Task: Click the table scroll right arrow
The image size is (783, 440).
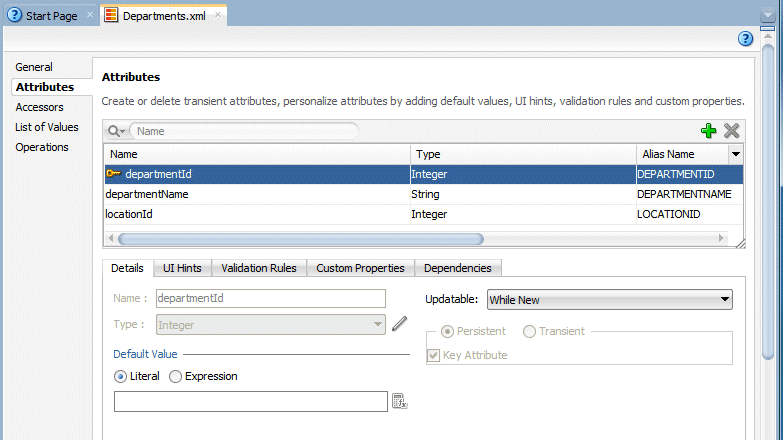Action: click(x=721, y=238)
